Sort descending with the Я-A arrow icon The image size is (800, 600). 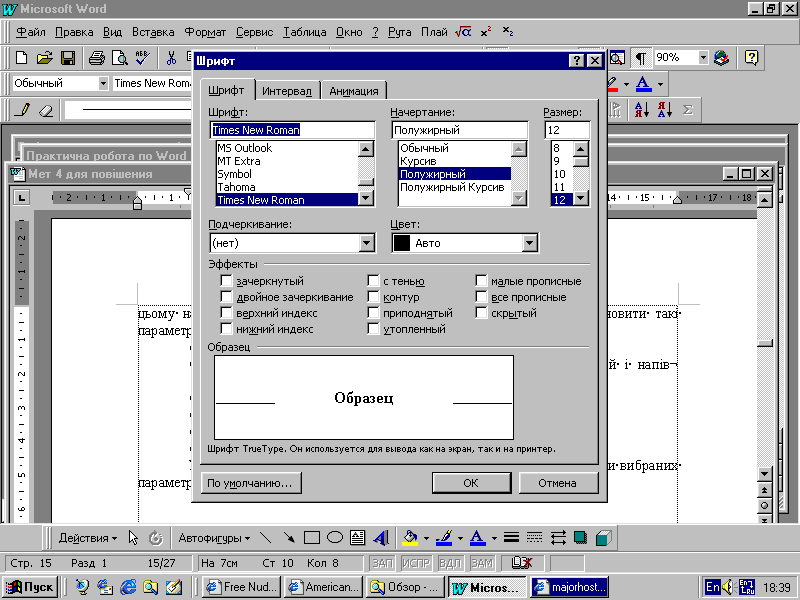(x=665, y=110)
